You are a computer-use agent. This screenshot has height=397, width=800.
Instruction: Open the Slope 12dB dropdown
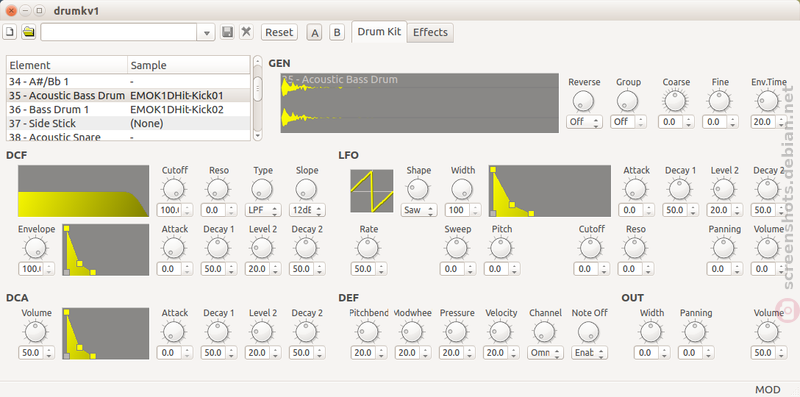(x=307, y=210)
